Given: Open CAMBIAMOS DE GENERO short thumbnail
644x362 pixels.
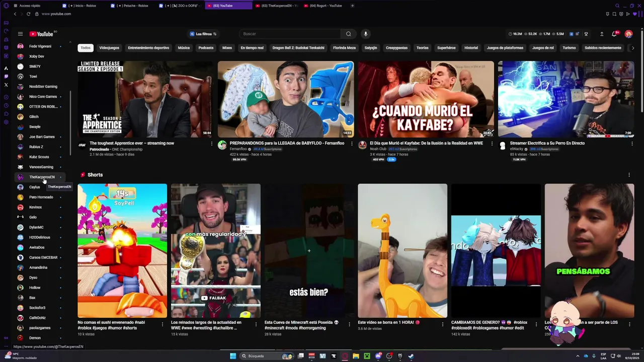Looking at the screenshot, I should tap(496, 250).
